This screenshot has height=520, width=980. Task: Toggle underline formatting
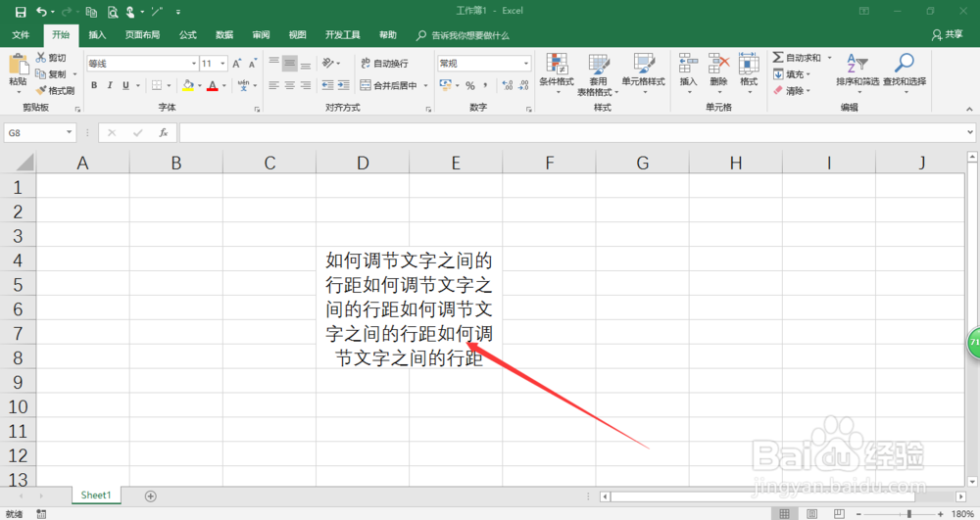point(125,85)
